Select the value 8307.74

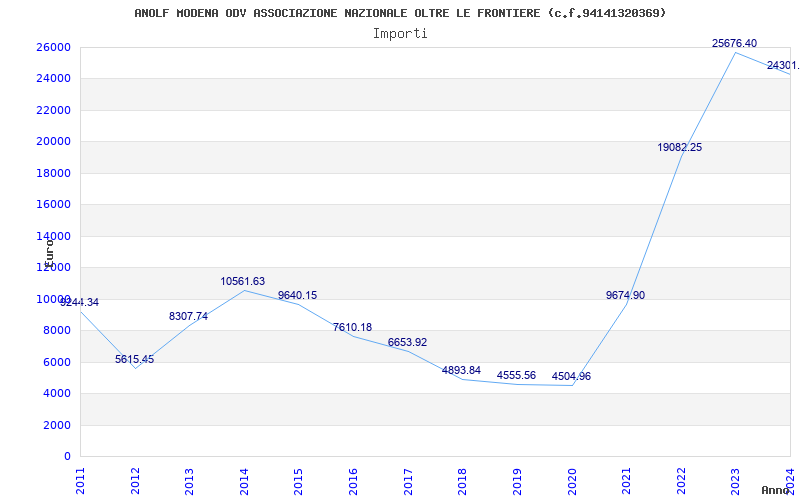pyautogui.click(x=188, y=316)
